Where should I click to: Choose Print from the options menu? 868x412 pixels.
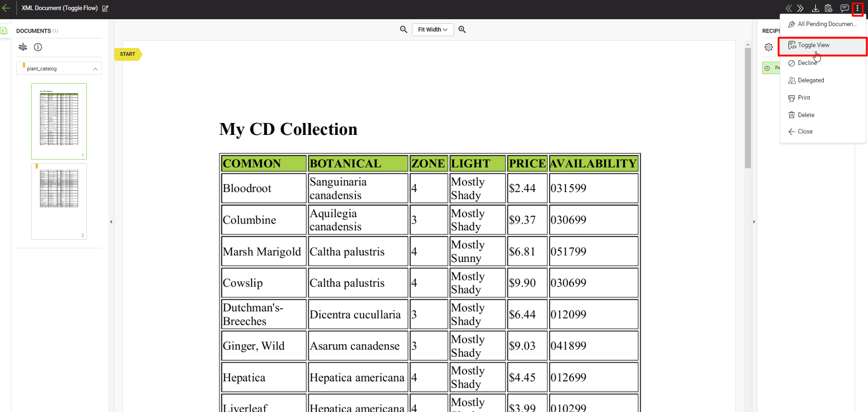tap(804, 98)
